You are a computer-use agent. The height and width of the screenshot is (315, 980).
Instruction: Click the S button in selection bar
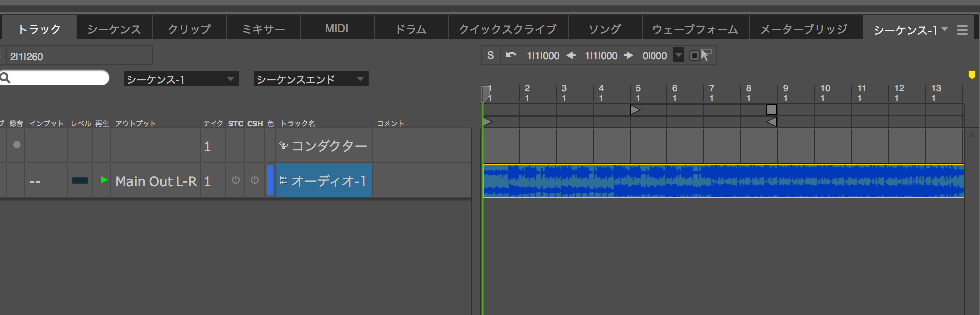[490, 55]
